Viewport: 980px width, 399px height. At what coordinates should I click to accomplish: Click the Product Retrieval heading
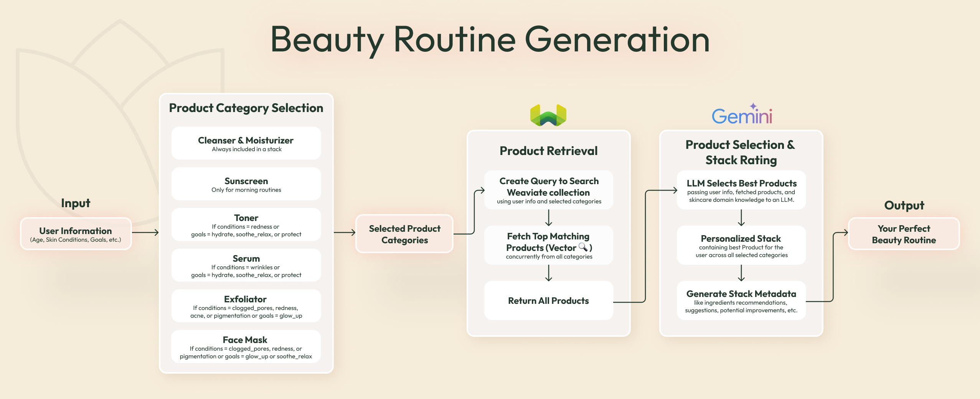(x=549, y=151)
